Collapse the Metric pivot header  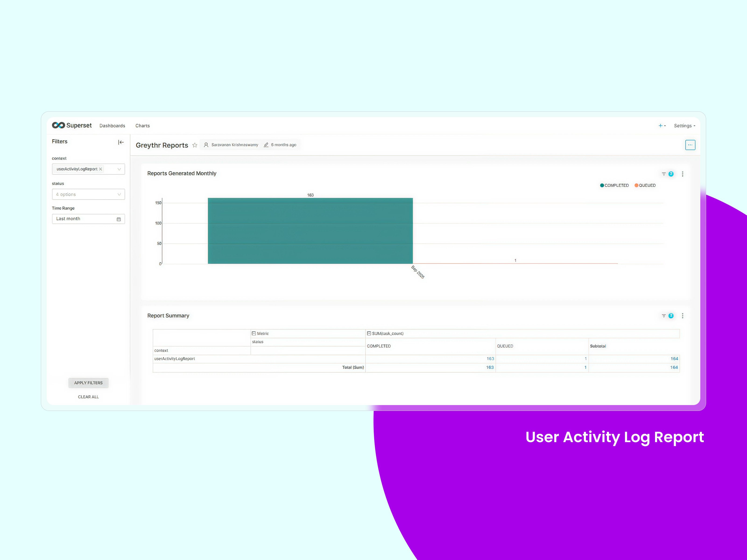coord(254,333)
